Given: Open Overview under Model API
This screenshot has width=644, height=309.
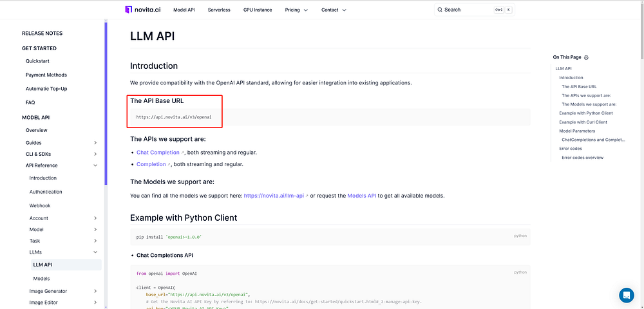Looking at the screenshot, I should click(37, 130).
